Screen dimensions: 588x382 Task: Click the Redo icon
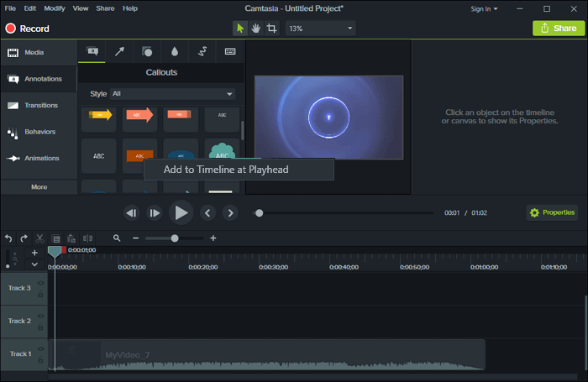(x=24, y=238)
